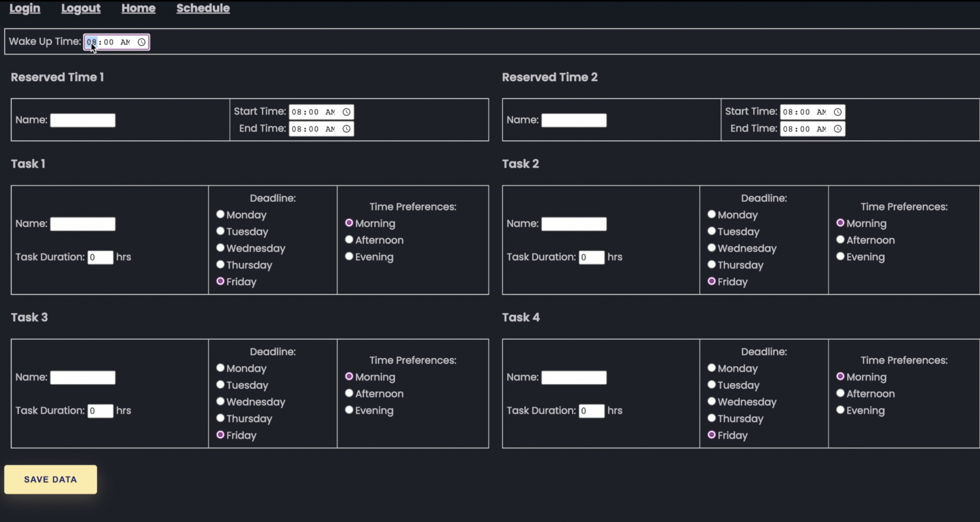Focus Task 1 Name input field
This screenshot has height=522, width=980.
83,224
